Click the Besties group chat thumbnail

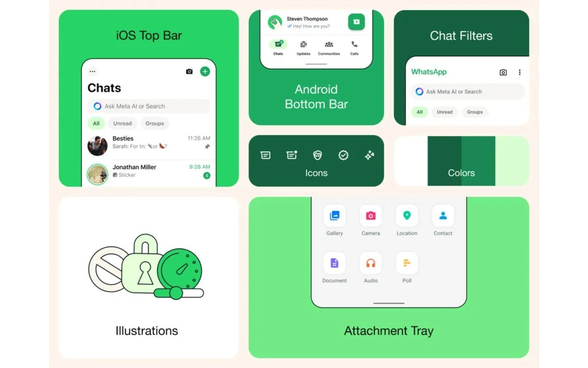(x=97, y=144)
